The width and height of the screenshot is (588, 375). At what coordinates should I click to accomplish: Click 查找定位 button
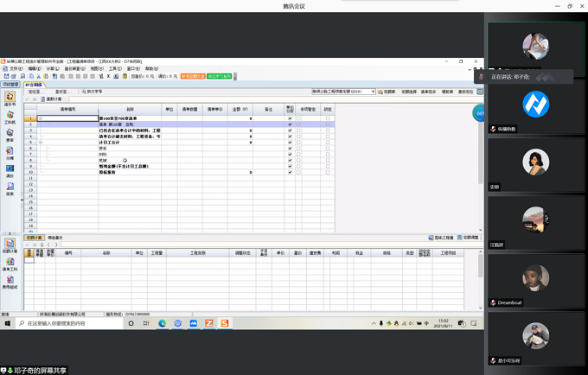465,92
